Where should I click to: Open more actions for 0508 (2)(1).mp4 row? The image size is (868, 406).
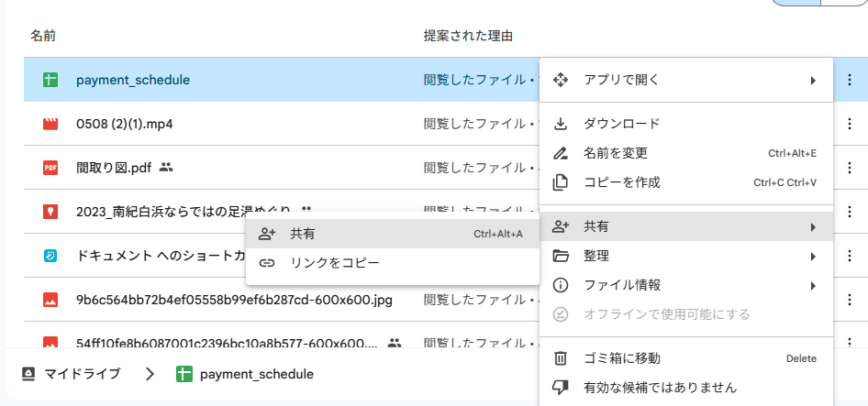[x=849, y=124]
